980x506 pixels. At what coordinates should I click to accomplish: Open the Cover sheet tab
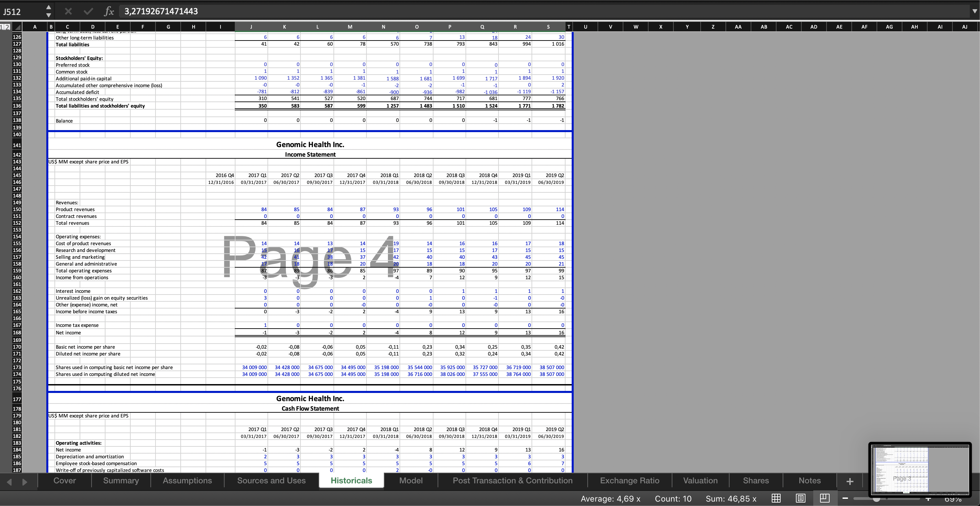click(x=65, y=480)
